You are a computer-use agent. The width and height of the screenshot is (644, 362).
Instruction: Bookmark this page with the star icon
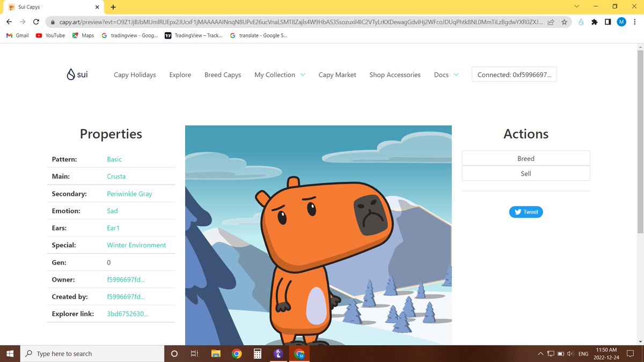pos(565,22)
